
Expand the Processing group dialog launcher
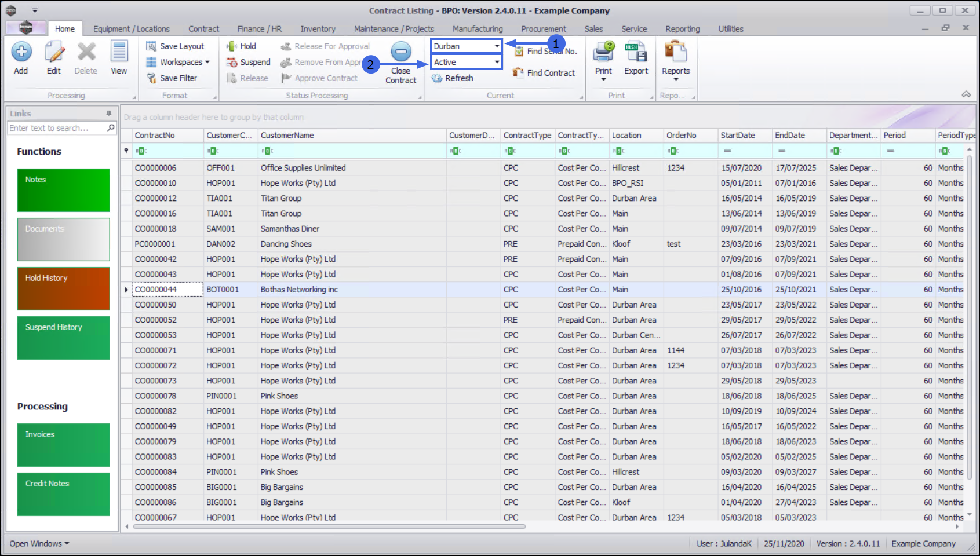134,97
